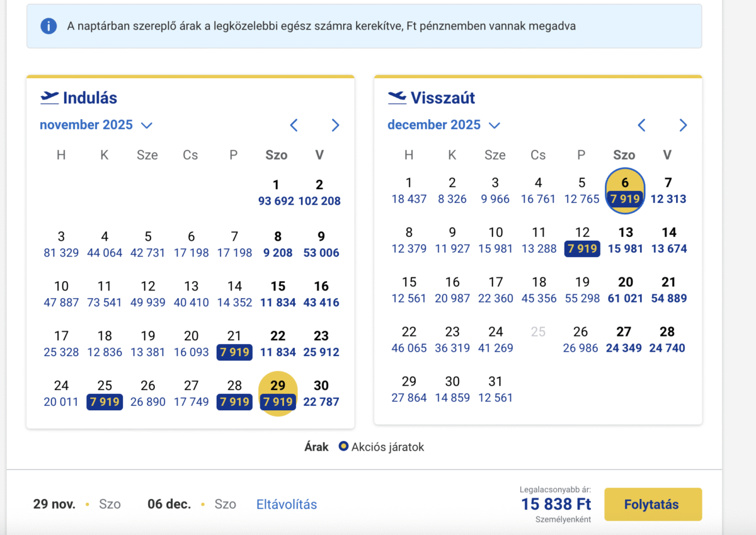The height and width of the screenshot is (535, 756).
Task: Click the departing plane icon beside Indulás
Action: 49,98
